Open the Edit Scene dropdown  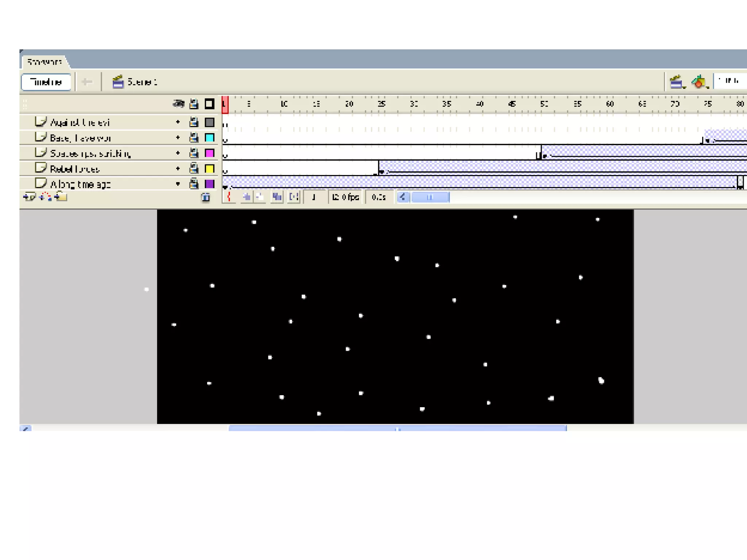(677, 82)
